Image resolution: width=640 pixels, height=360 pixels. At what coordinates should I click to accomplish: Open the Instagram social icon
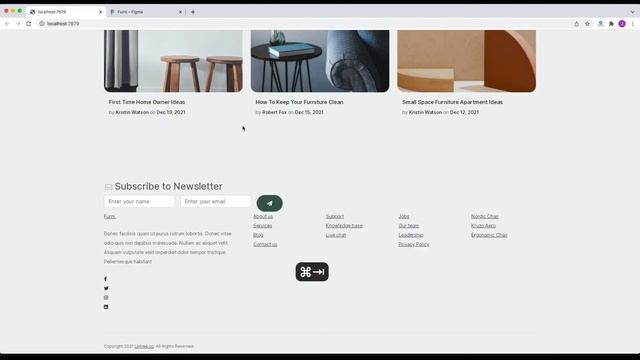106,298
